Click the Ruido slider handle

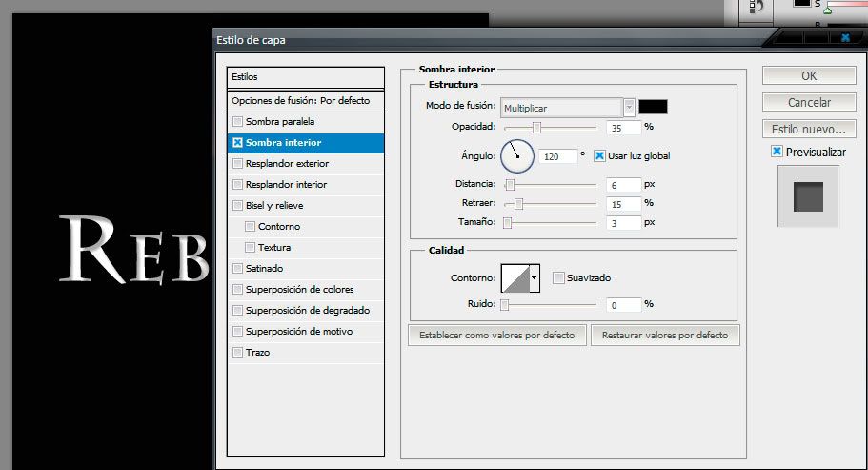(x=504, y=305)
